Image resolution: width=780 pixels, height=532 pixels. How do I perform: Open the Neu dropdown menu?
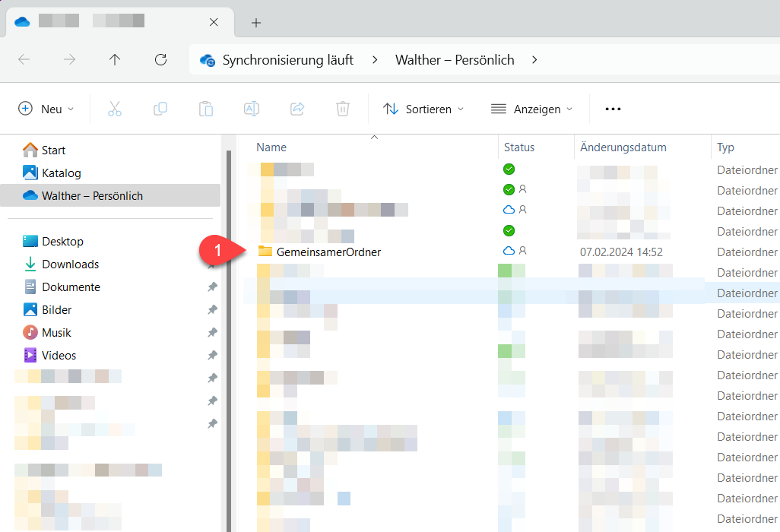coord(46,109)
